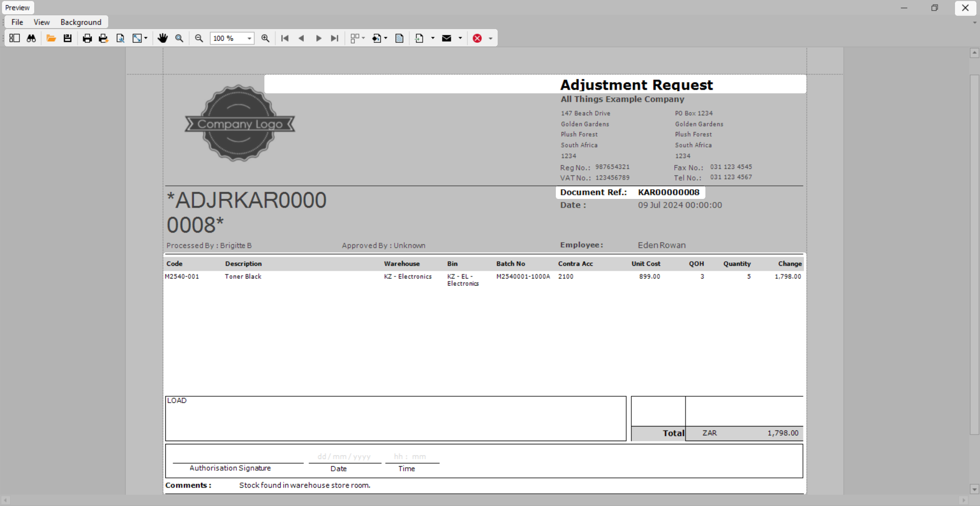Open the Print dialog from the toolbar
The image size is (980, 506).
87,38
